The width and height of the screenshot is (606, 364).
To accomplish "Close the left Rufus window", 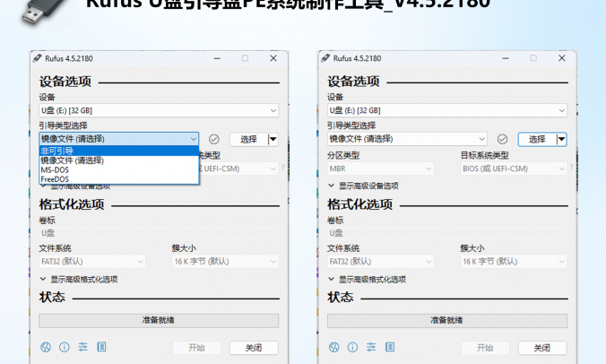I will 273,58.
